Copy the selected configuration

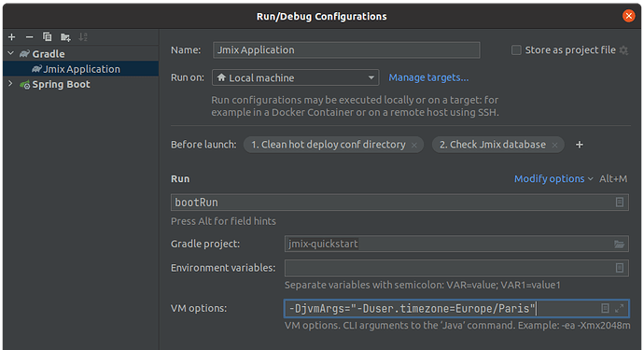[x=48, y=37]
